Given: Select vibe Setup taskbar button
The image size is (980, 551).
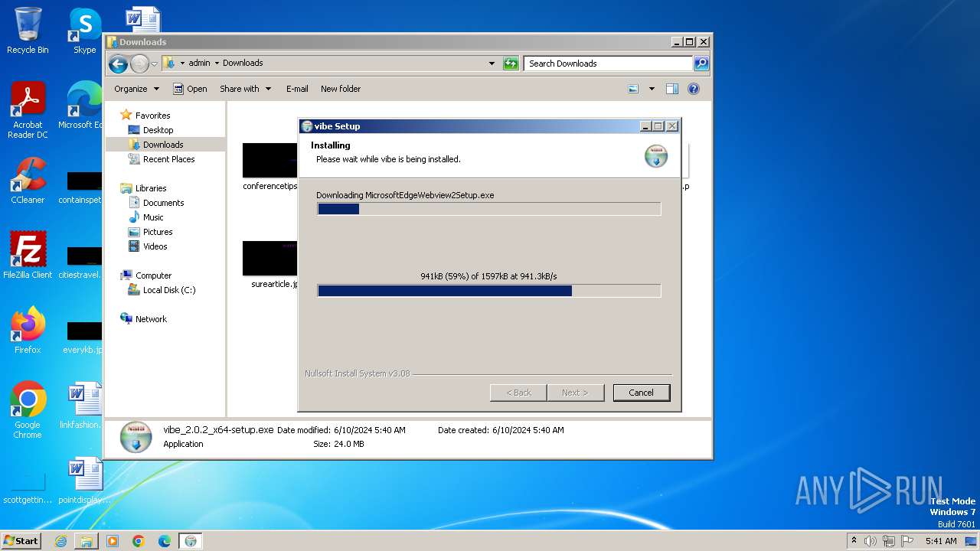Looking at the screenshot, I should tap(191, 541).
